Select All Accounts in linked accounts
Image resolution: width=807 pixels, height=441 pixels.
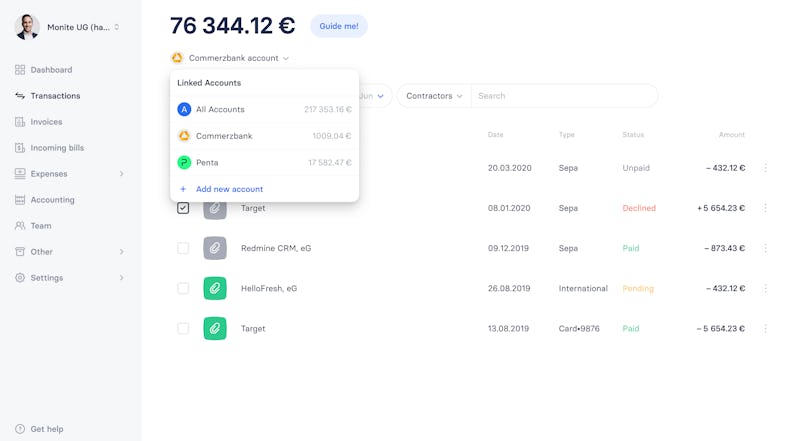point(265,109)
